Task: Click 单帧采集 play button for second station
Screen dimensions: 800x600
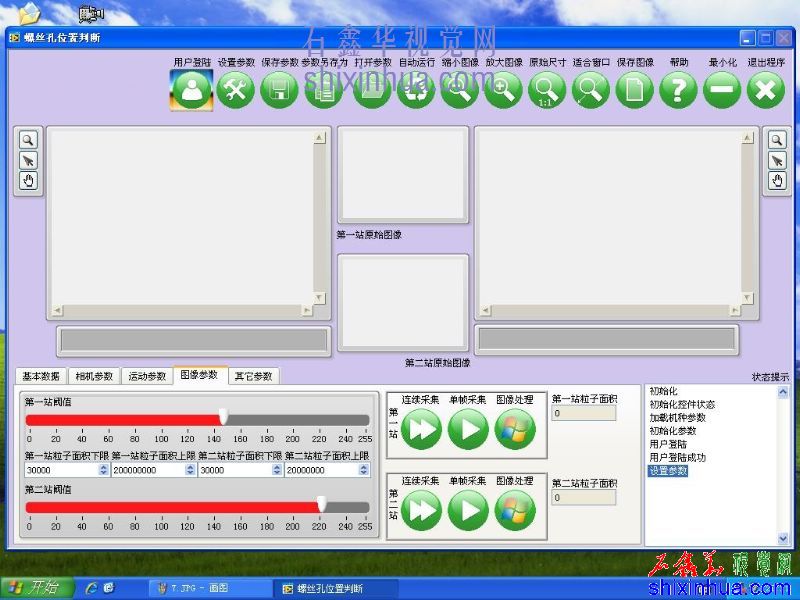Action: pyautogui.click(x=468, y=510)
